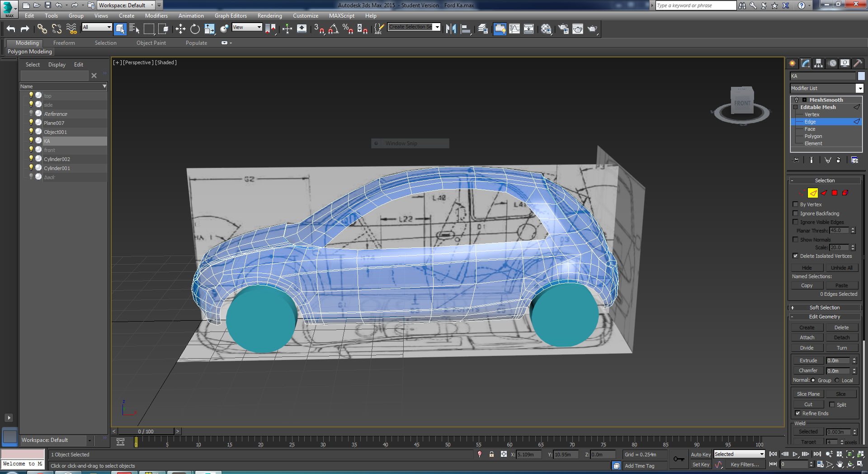Expand the Soft Selection rollout

[x=825, y=308]
